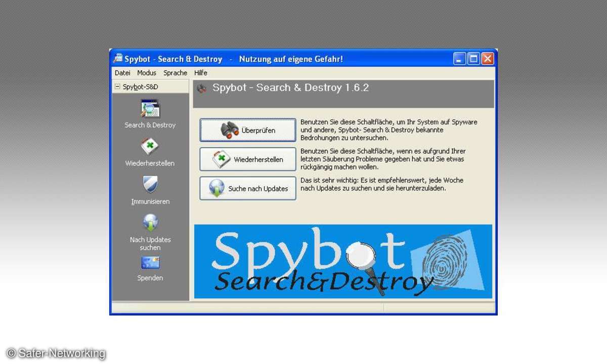Viewport: 607px width, 364px height.
Task: Click the Search & Destroy sidebar label
Action: click(150, 125)
